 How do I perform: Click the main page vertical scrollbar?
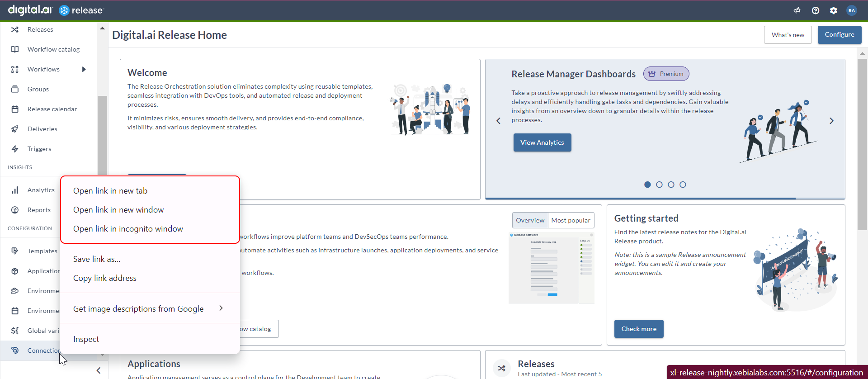point(862,145)
